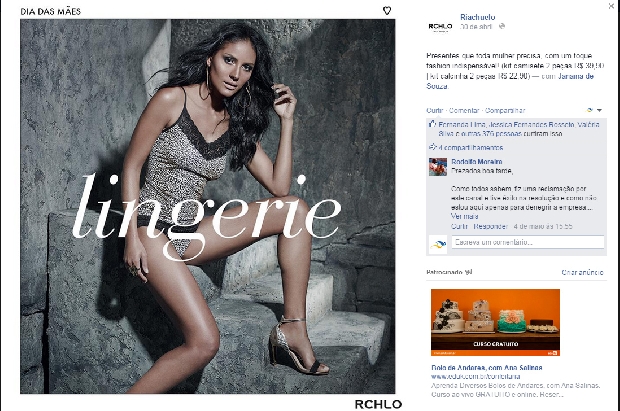Click the heart icon above the photo
Screen dimensions: 620x411
click(x=387, y=11)
